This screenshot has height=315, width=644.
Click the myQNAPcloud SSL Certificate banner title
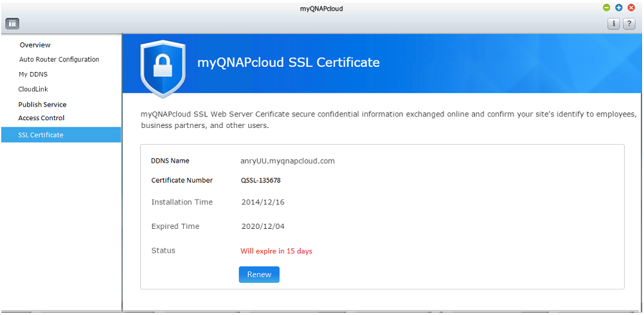pos(289,62)
